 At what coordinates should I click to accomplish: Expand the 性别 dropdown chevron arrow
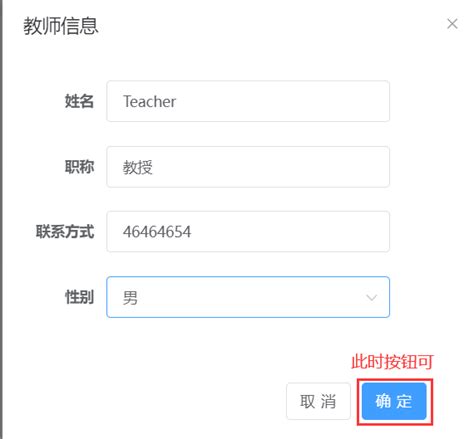(371, 297)
